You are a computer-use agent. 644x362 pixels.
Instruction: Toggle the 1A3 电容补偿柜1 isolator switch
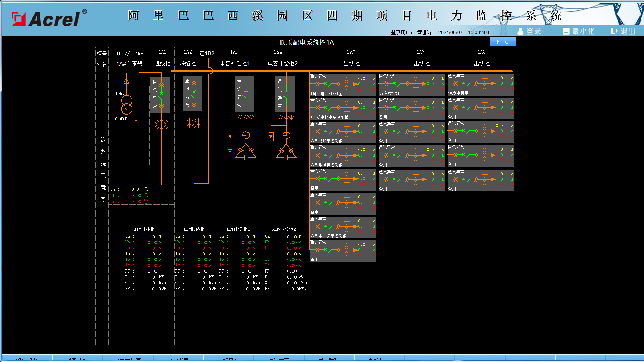pos(246,94)
